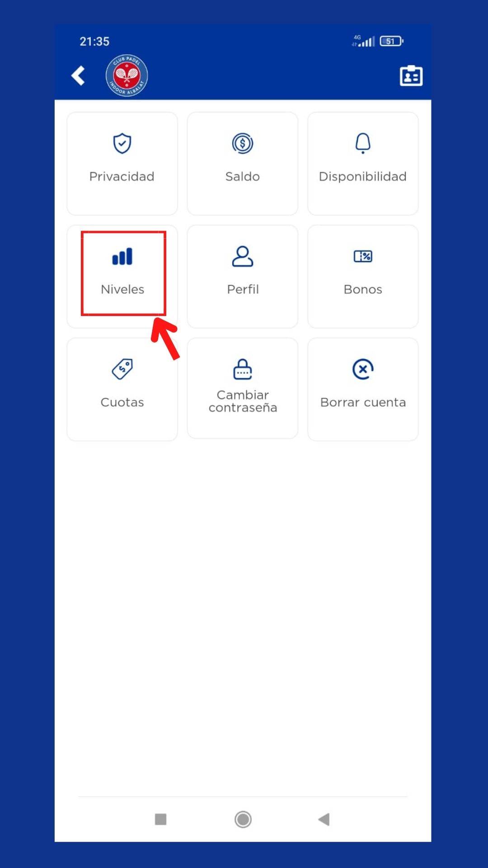Select the Saldo text label
The image size is (488, 868).
[x=243, y=176]
